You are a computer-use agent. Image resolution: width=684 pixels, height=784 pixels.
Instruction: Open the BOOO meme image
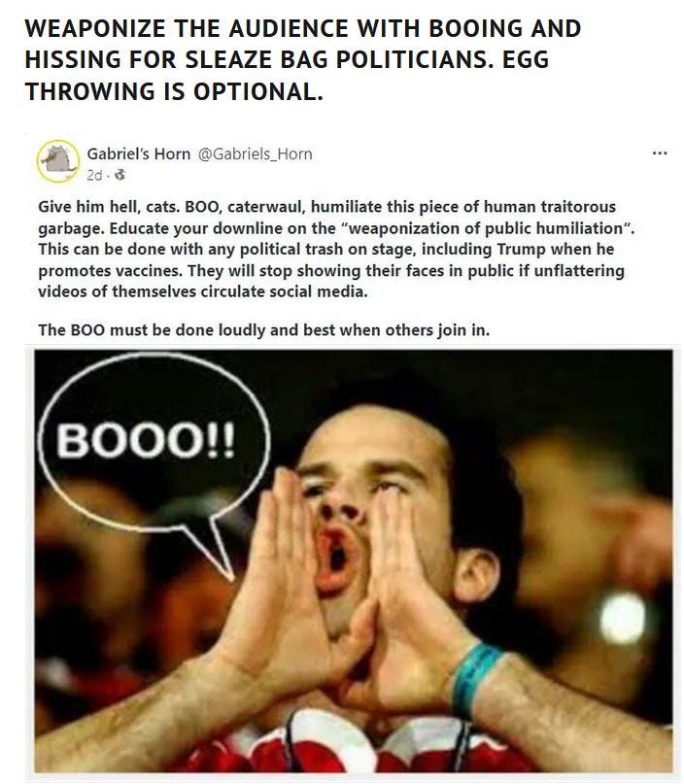(353, 561)
